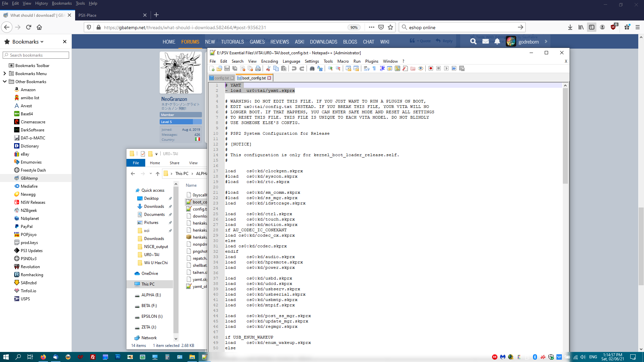Click the Firefox search bar with eshop online
Viewport: 644px width, 362px height.
tap(462, 27)
